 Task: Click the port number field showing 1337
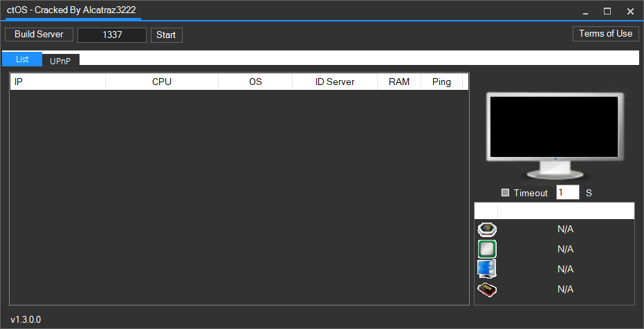[112, 35]
